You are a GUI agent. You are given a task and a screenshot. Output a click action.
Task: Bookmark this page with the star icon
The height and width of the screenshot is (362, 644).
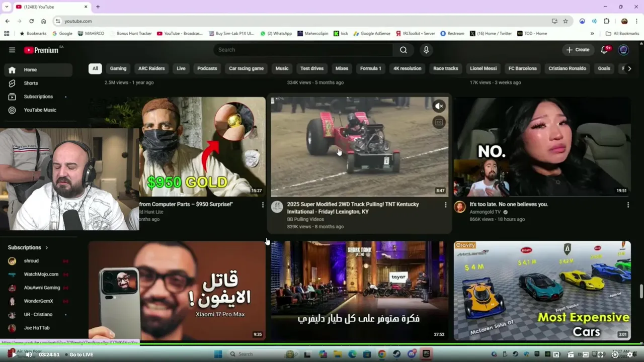[x=566, y=21]
